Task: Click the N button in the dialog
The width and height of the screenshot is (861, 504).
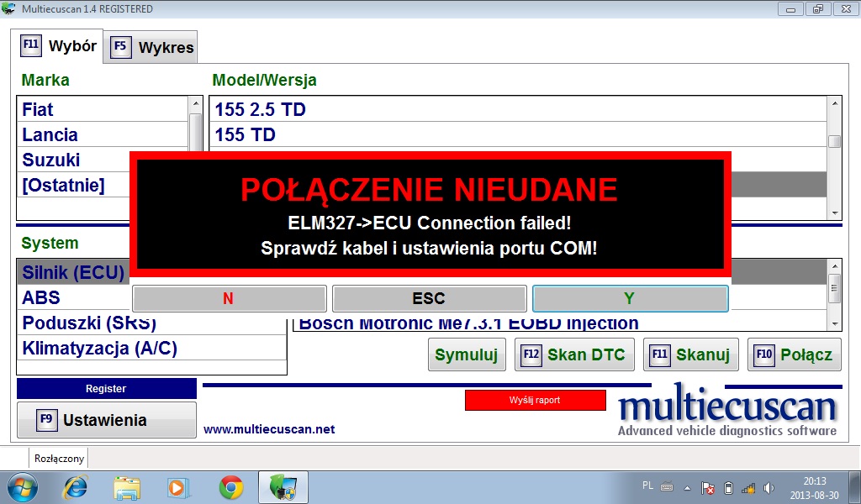Action: (229, 298)
